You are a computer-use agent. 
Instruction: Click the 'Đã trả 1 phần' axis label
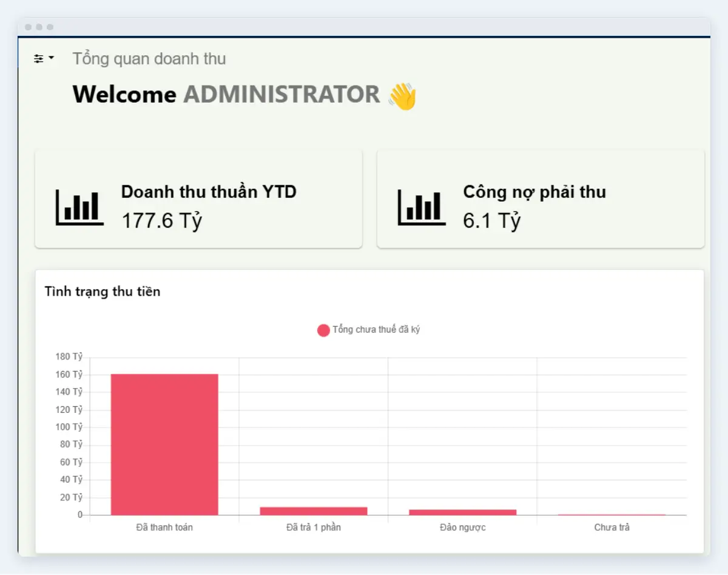click(x=314, y=527)
